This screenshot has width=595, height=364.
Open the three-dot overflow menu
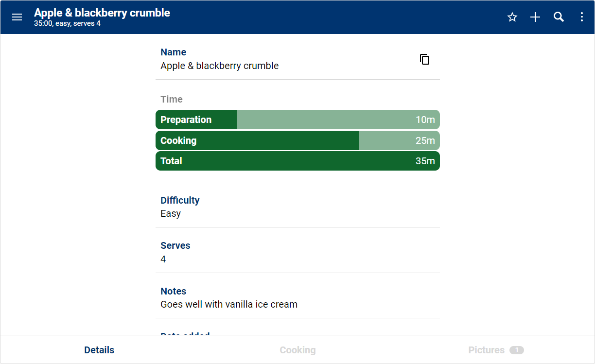point(582,17)
